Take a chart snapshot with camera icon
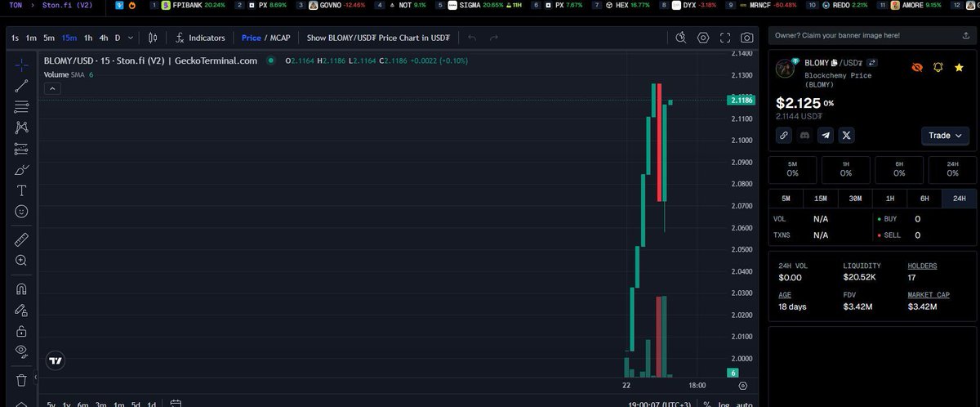 click(x=746, y=38)
